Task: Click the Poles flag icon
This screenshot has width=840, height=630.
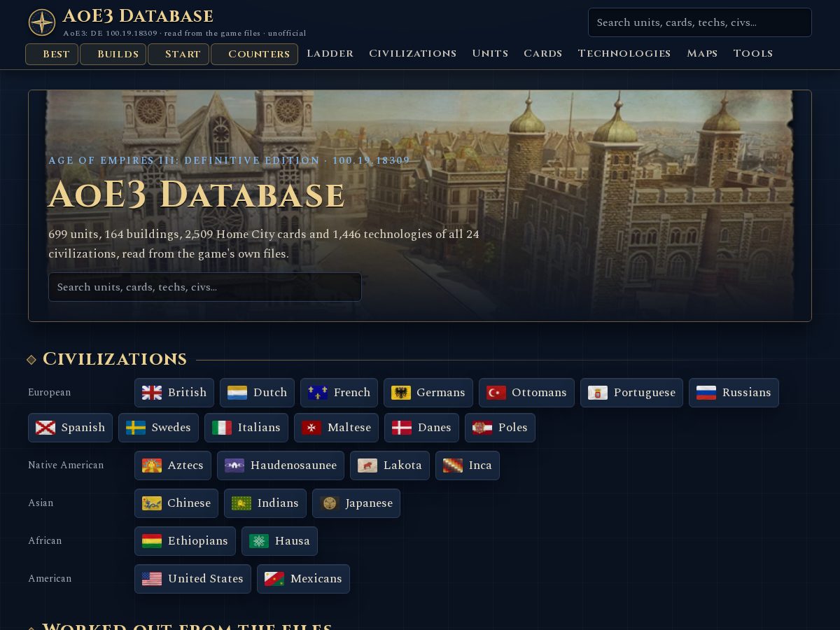Action: 482,428
